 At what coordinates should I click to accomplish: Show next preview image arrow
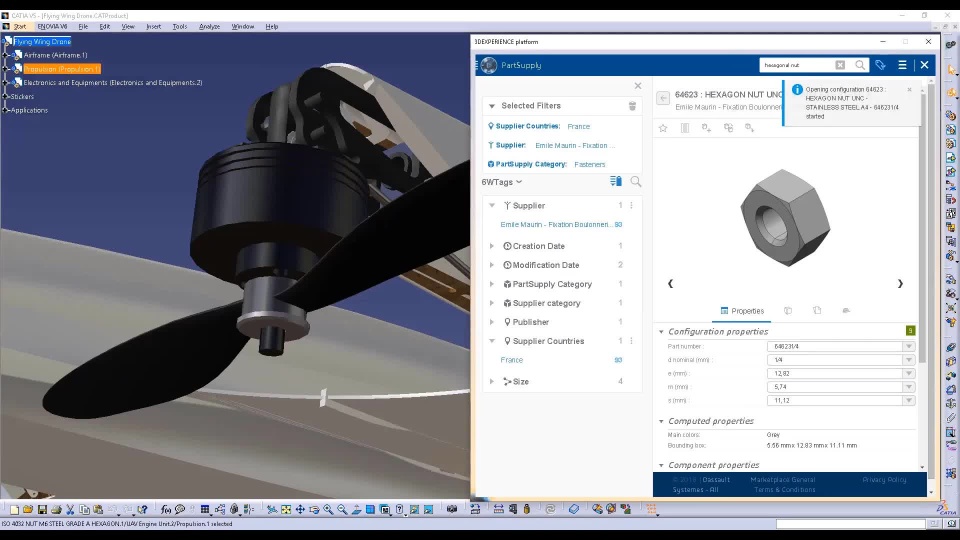(x=900, y=283)
